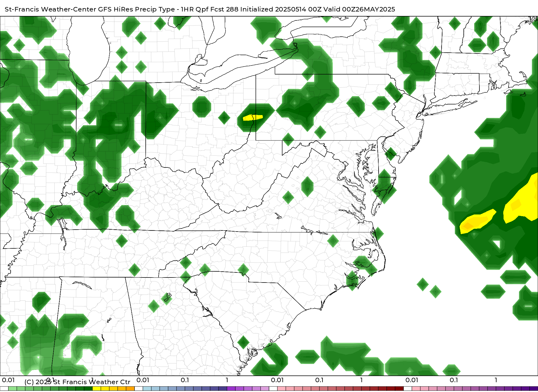Click the 1 label above the red scale

coord(361,380)
